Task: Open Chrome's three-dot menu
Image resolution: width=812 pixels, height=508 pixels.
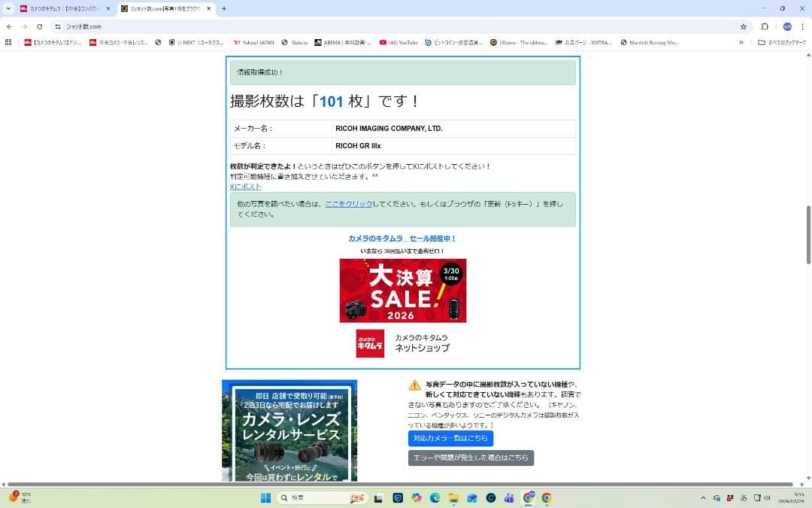Action: click(802, 26)
